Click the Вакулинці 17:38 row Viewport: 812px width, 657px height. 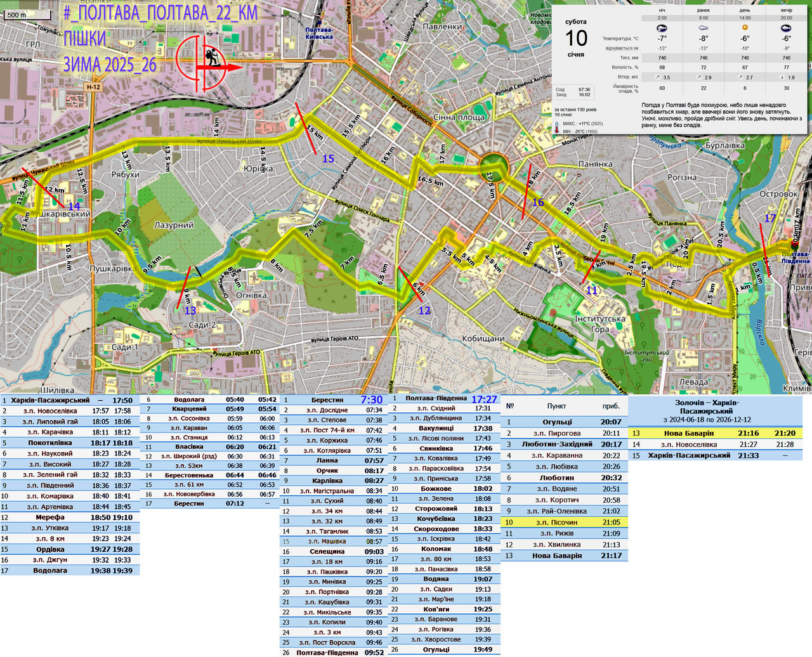pos(444,428)
